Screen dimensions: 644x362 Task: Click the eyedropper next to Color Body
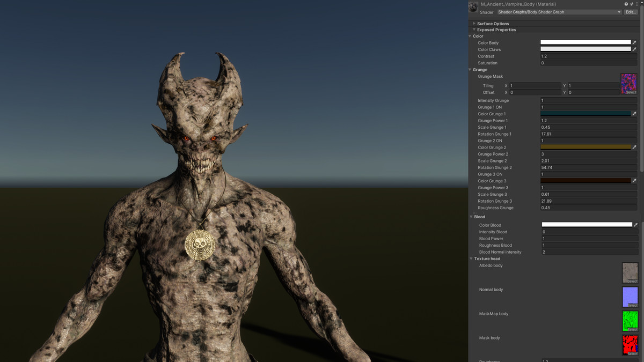634,42
